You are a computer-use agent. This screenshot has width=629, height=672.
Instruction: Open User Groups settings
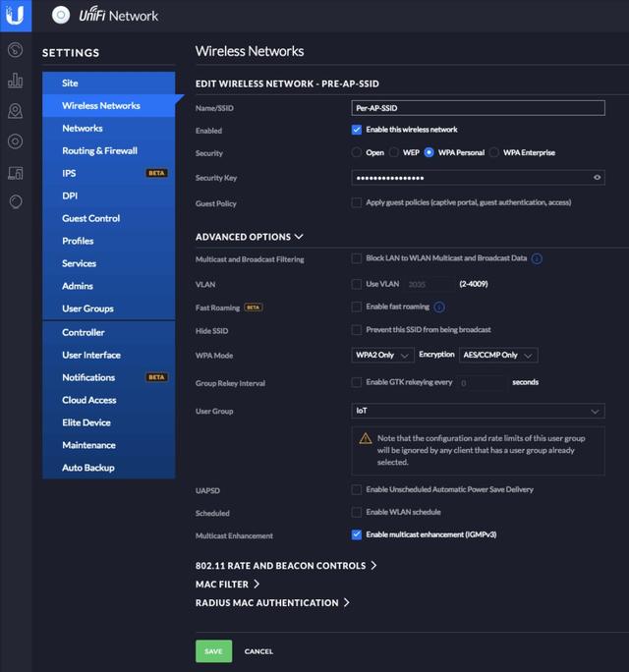(109, 308)
